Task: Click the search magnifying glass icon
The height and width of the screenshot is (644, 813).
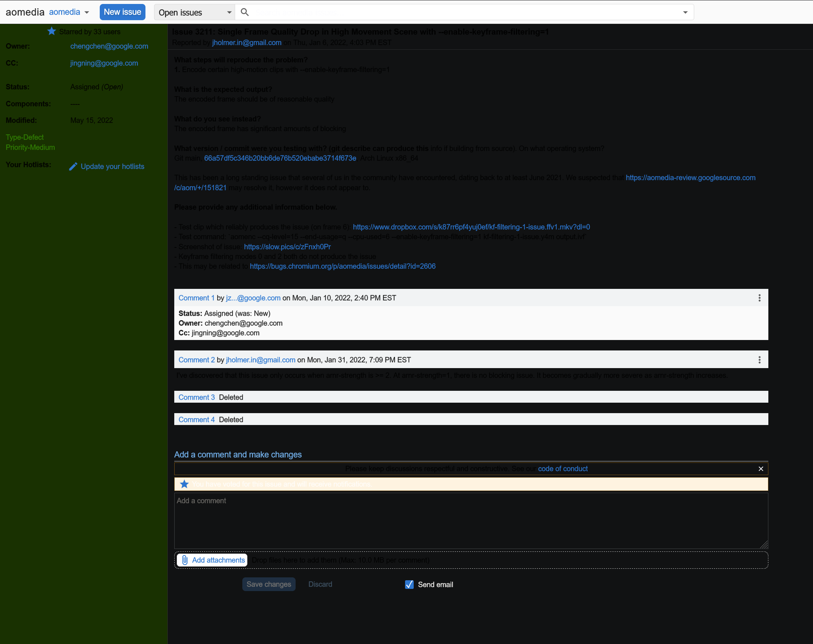Action: click(244, 12)
